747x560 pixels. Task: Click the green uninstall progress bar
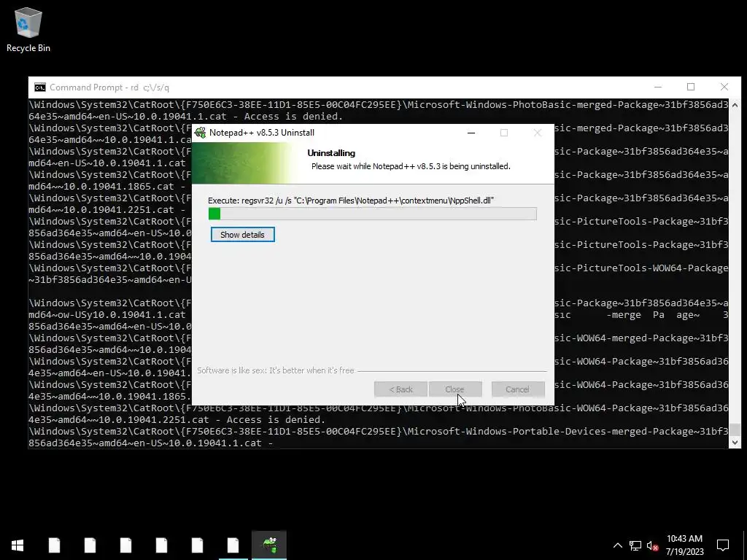click(x=373, y=214)
